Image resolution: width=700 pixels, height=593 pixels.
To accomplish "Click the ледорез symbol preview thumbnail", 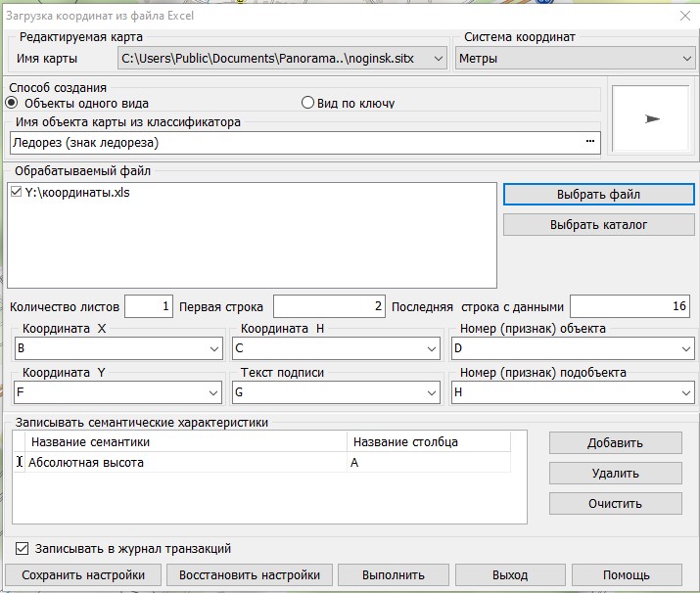I will click(652, 118).
